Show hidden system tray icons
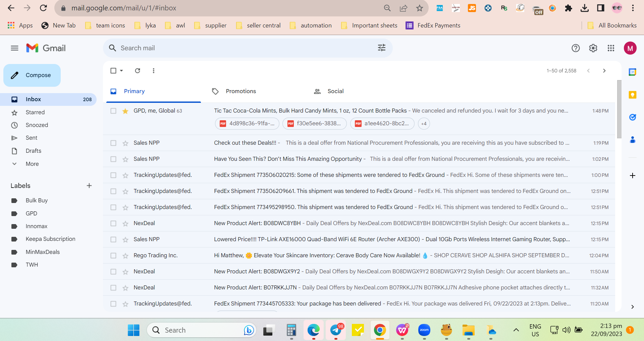Screen dimensions: 644x341 516,330
